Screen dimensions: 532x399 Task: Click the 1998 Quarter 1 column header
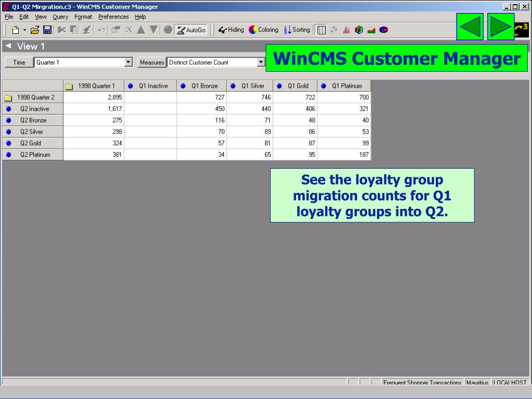tap(94, 86)
